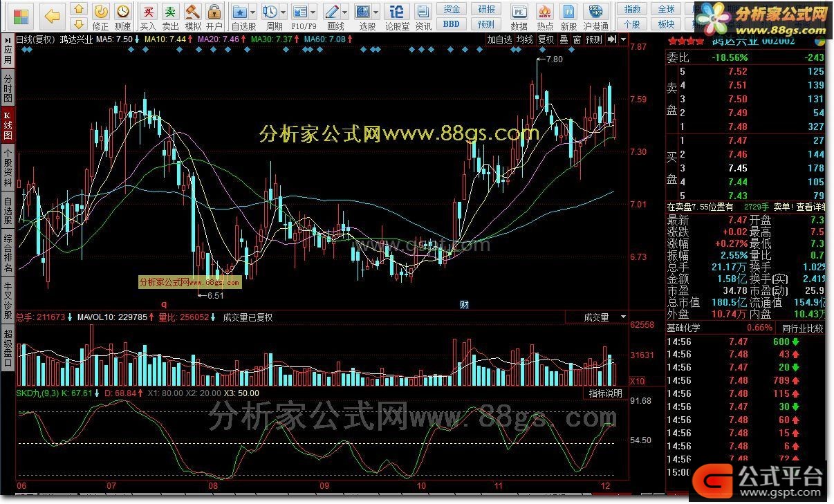Move to previous stock with up arrow
The width and height of the screenshot is (834, 504).
coord(79,9)
